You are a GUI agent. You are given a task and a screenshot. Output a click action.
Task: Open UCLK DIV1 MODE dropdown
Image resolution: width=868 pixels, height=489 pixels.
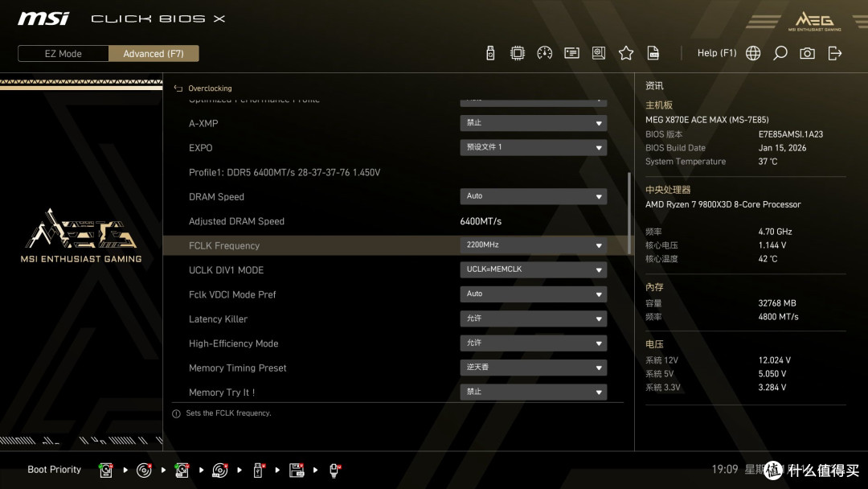[x=533, y=269]
